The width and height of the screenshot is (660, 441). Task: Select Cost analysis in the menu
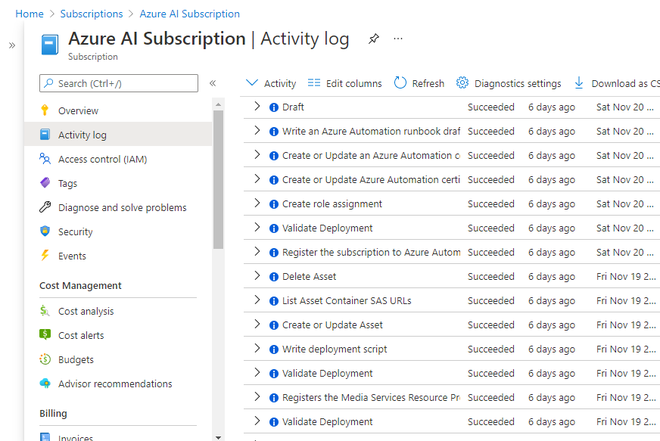pyautogui.click(x=86, y=312)
